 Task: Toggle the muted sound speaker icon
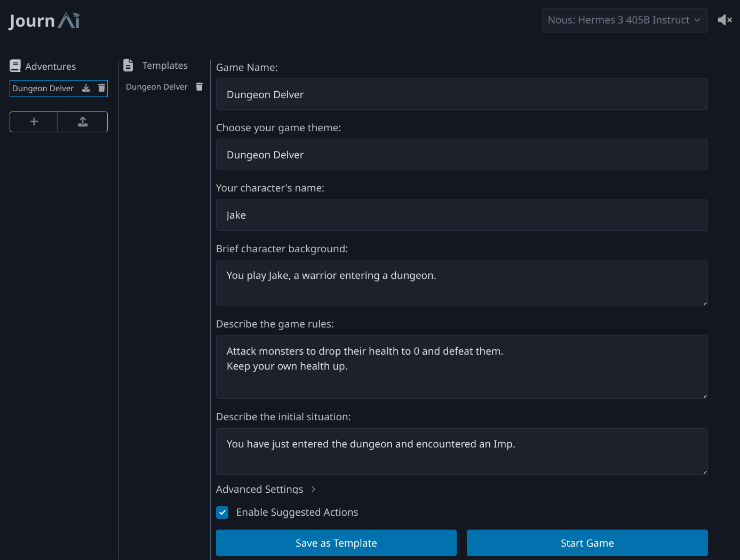[x=725, y=20]
